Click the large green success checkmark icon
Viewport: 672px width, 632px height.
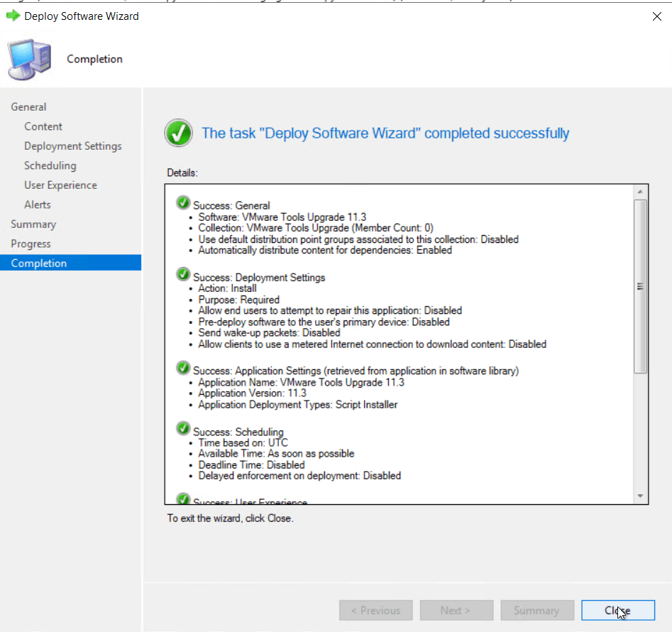point(178,133)
